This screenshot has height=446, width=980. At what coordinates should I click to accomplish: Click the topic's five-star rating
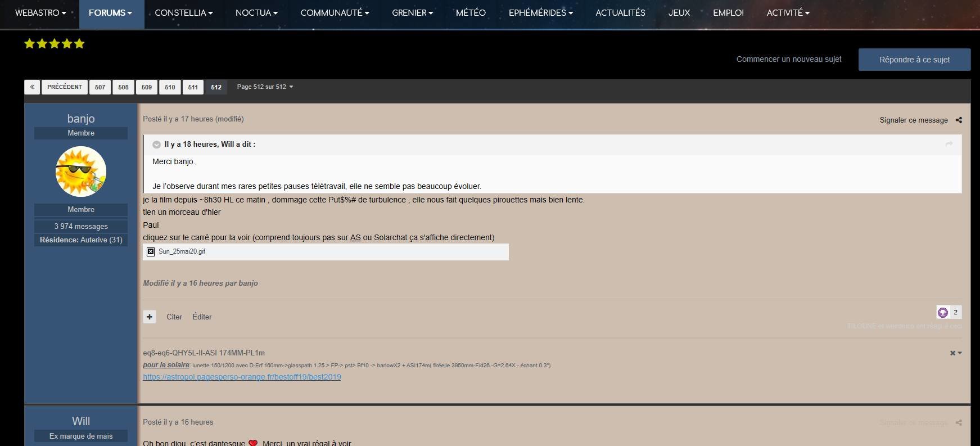(55, 43)
